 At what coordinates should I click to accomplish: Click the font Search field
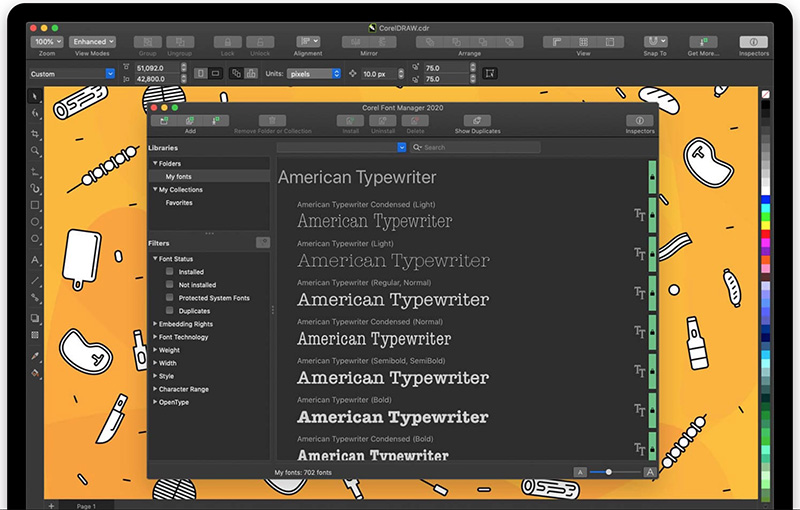click(475, 147)
